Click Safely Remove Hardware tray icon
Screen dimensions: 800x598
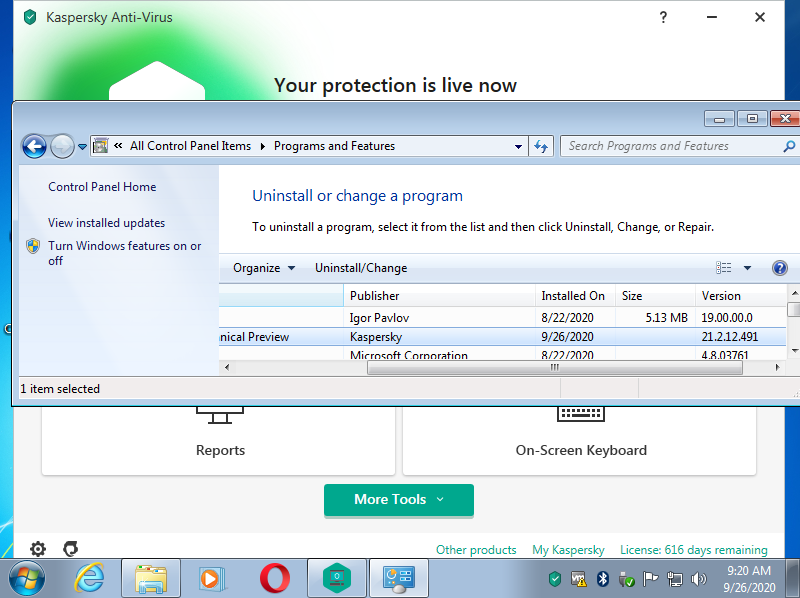click(x=626, y=579)
